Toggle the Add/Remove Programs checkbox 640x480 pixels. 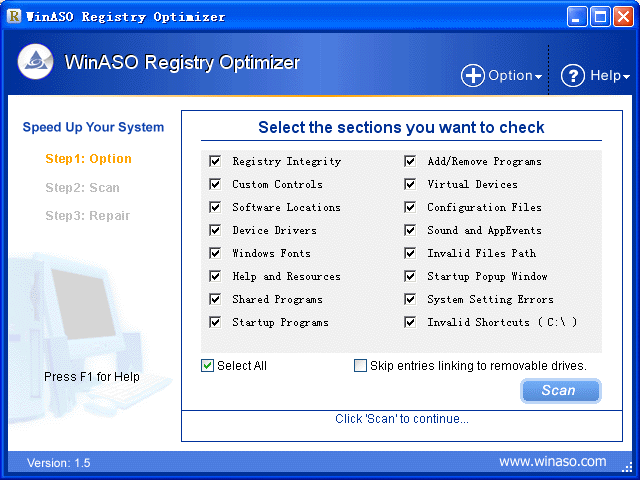pyautogui.click(x=410, y=161)
